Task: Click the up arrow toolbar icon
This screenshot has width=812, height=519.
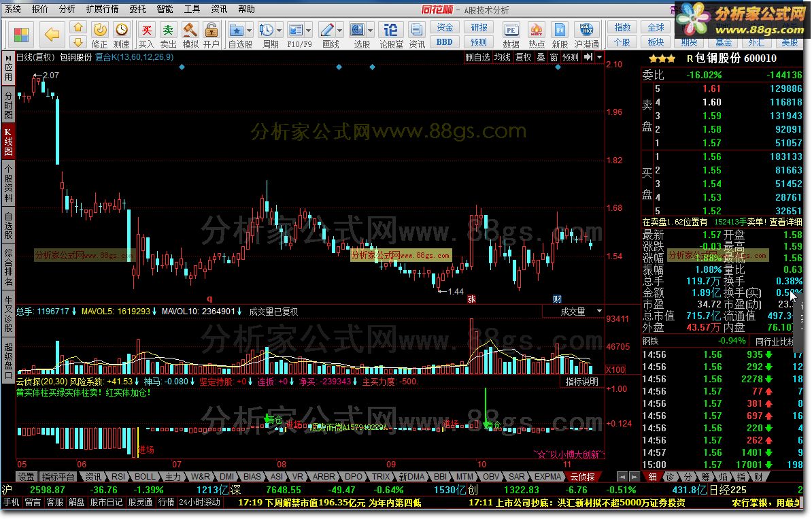Action: [x=78, y=28]
